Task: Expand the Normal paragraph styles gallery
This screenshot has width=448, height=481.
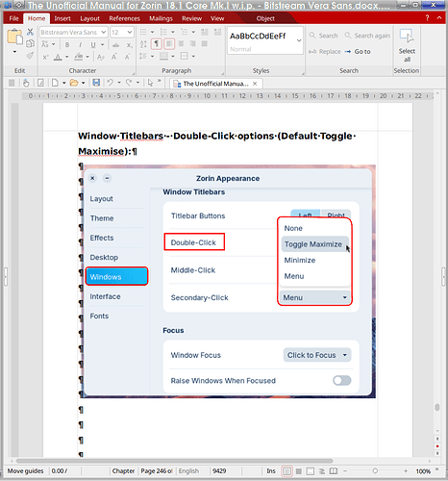Action: click(x=299, y=40)
